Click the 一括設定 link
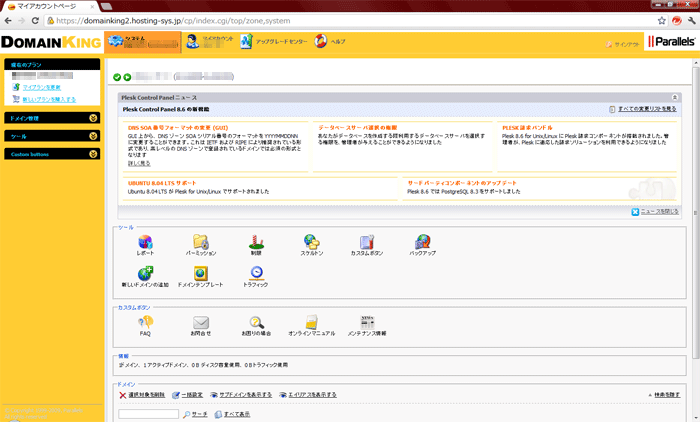This screenshot has height=422, width=700. 192,395
